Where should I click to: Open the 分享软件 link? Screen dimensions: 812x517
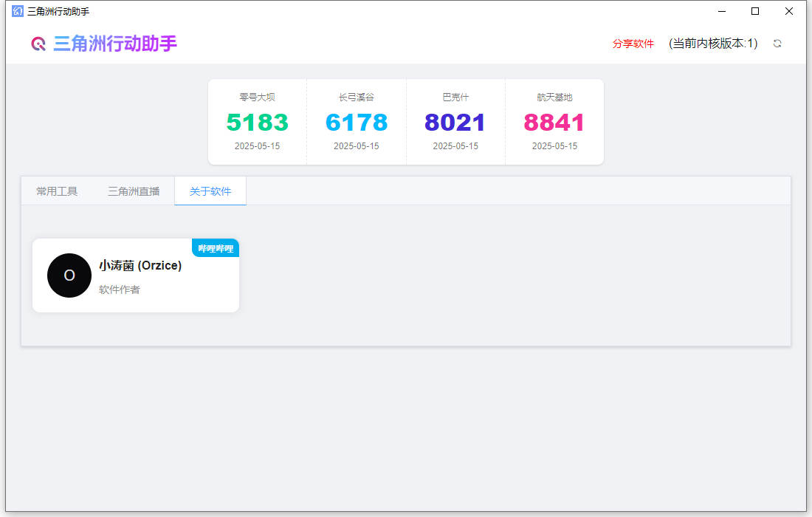coord(633,44)
